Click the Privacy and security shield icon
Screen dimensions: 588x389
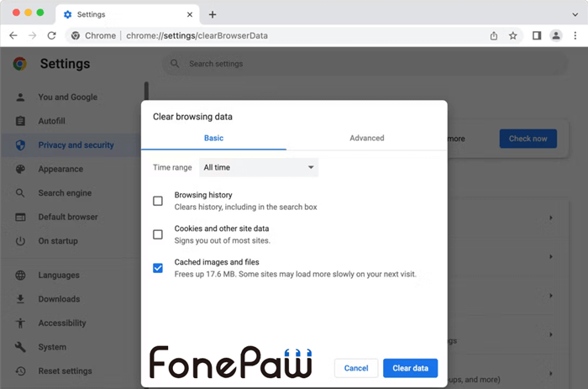click(x=20, y=145)
